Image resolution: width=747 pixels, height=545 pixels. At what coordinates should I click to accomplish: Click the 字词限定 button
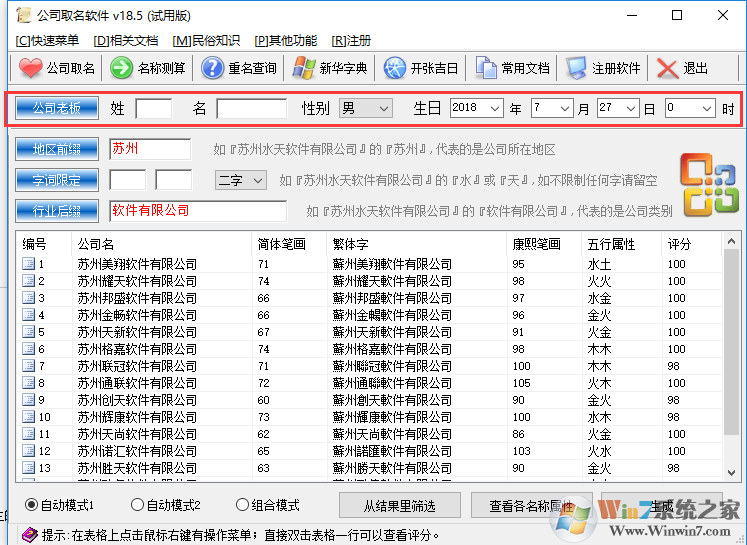pyautogui.click(x=57, y=180)
